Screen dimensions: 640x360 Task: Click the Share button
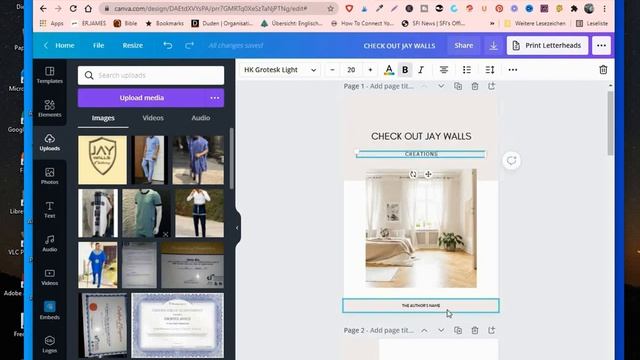(464, 45)
